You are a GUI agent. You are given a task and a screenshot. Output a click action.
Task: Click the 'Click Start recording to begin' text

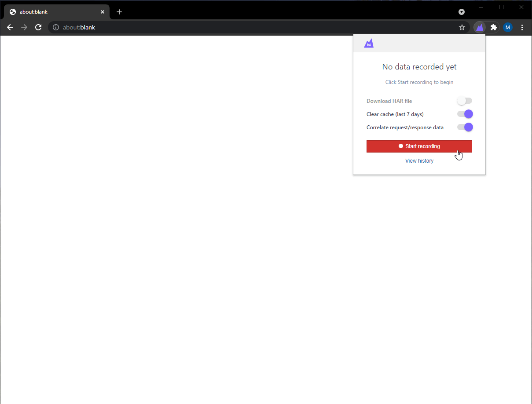point(419,82)
